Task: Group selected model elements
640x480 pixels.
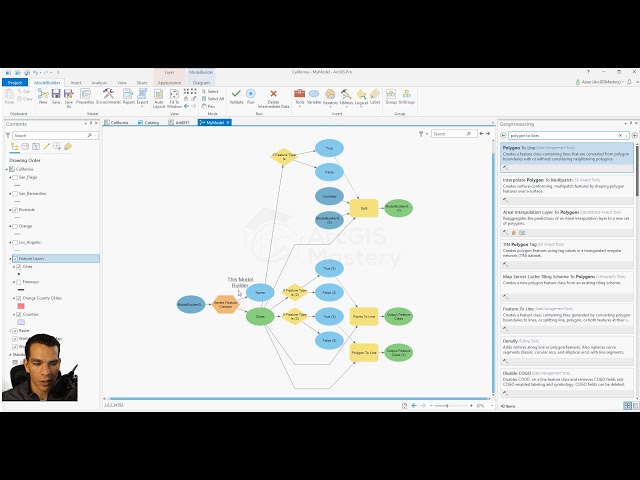Action: [x=391, y=97]
